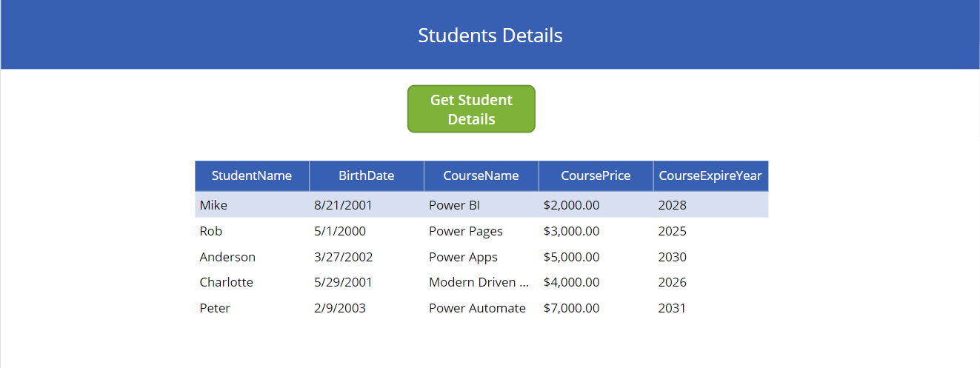Click the Power Automate course cell
This screenshot has height=368, width=980.
(x=477, y=308)
